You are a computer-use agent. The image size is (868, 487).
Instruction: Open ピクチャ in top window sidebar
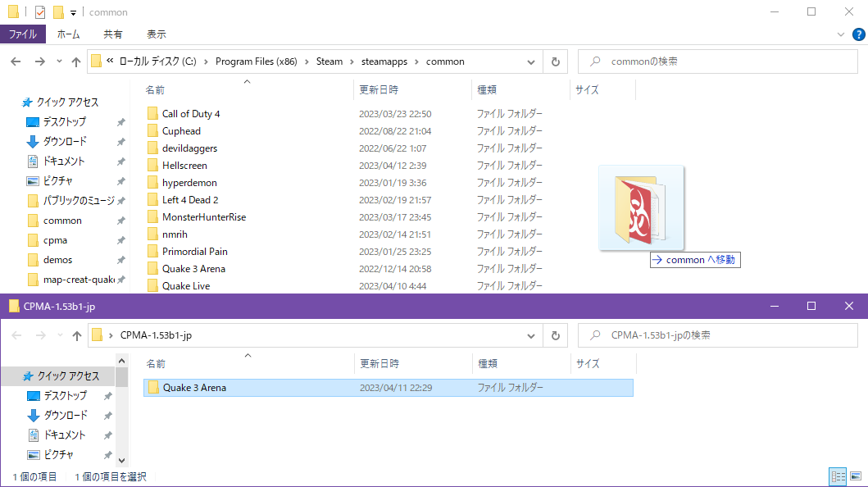57,181
